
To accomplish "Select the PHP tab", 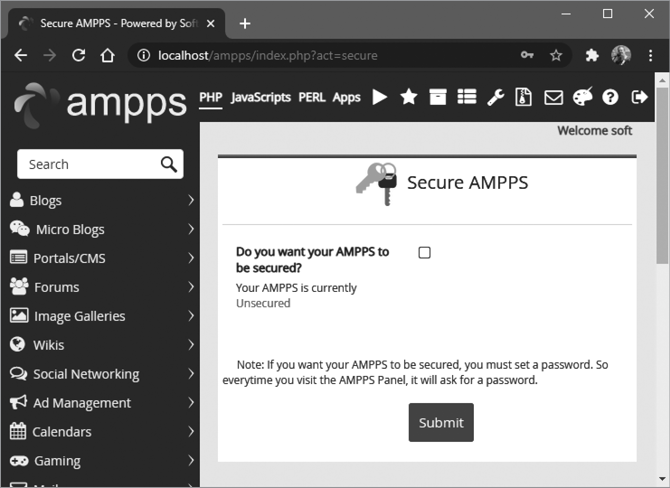I will [x=210, y=97].
